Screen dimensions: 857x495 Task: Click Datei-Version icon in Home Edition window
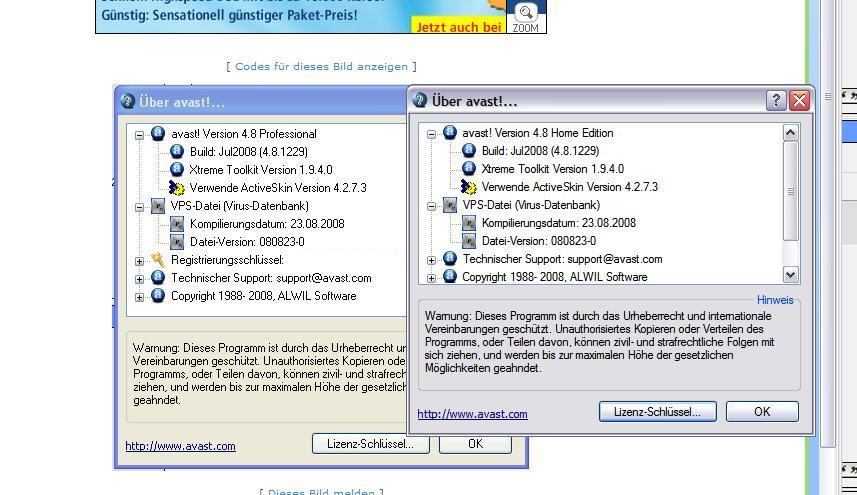click(x=468, y=240)
